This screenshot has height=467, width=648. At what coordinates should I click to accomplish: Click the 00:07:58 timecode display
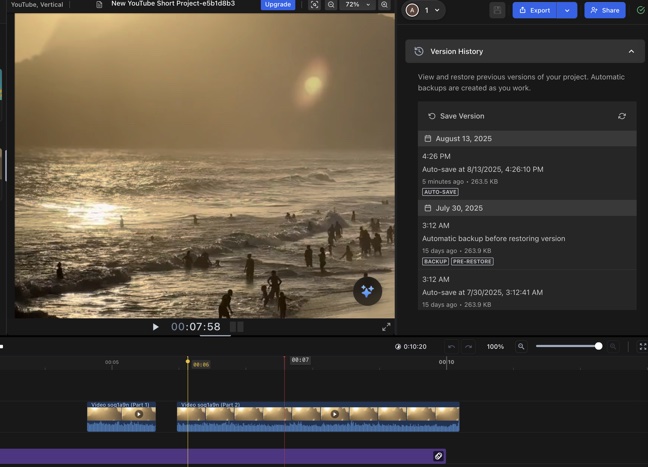coord(195,327)
